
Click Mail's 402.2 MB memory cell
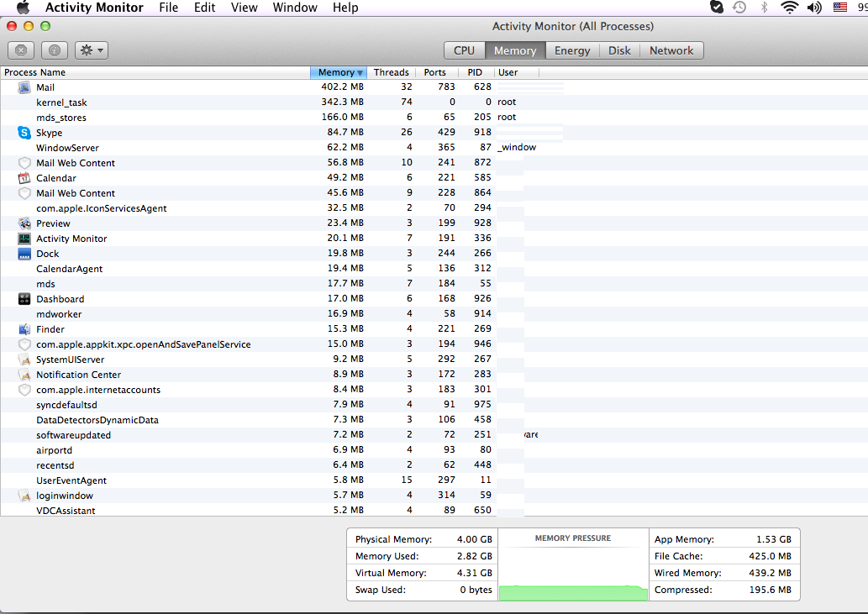pos(342,87)
